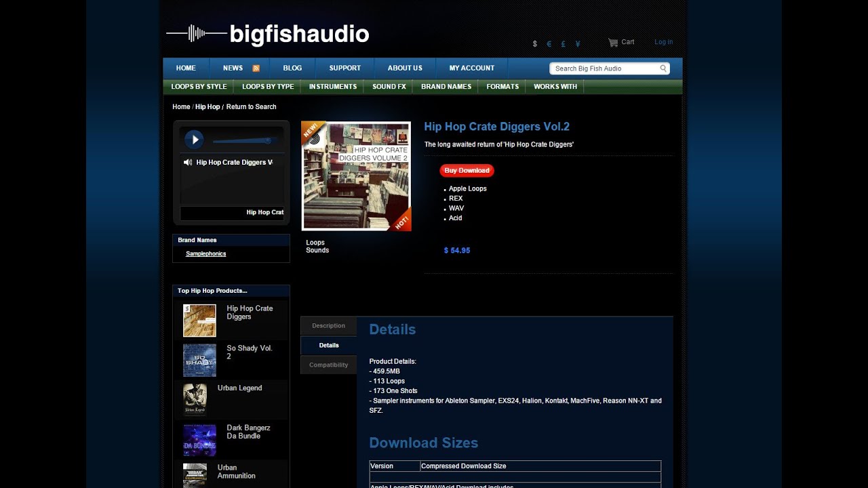The height and width of the screenshot is (488, 868).
Task: Click the bigfishaudio logo
Action: click(268, 34)
